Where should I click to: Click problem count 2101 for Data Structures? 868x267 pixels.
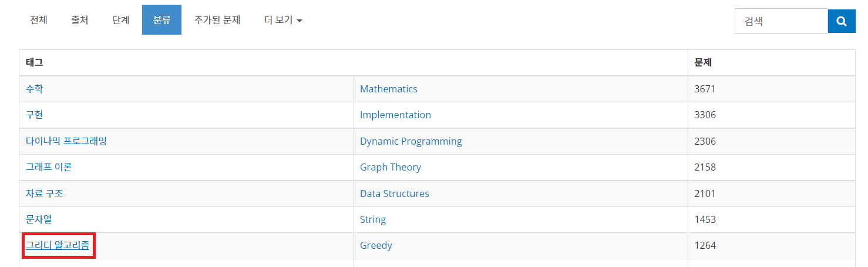click(x=705, y=193)
